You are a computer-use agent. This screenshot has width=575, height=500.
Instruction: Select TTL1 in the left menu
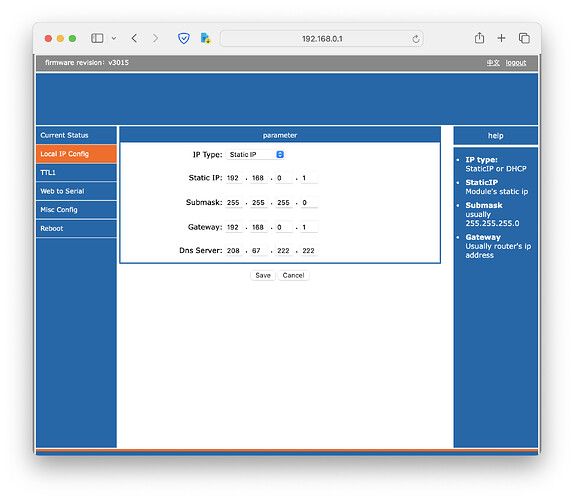pyautogui.click(x=76, y=172)
